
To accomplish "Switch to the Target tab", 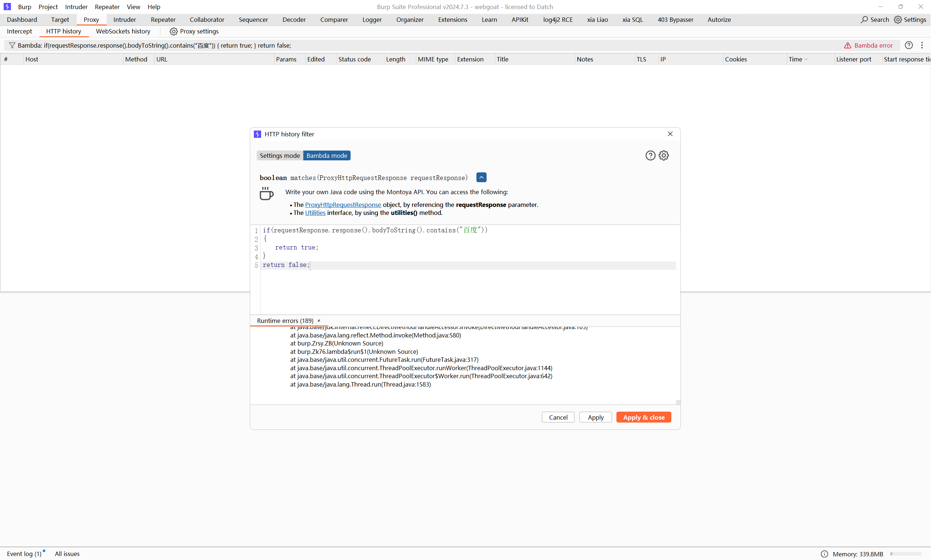I will tap(60, 20).
